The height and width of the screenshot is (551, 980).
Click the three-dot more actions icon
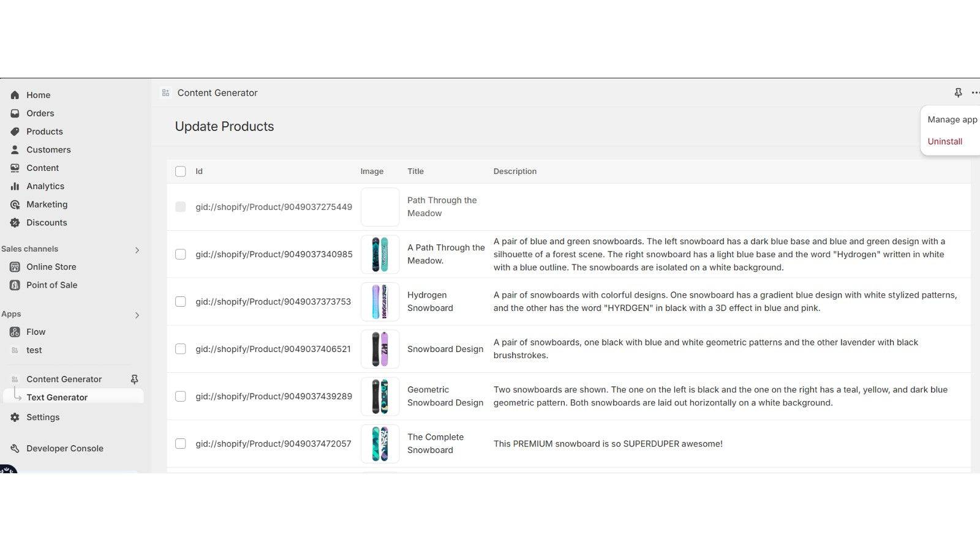[x=975, y=93]
